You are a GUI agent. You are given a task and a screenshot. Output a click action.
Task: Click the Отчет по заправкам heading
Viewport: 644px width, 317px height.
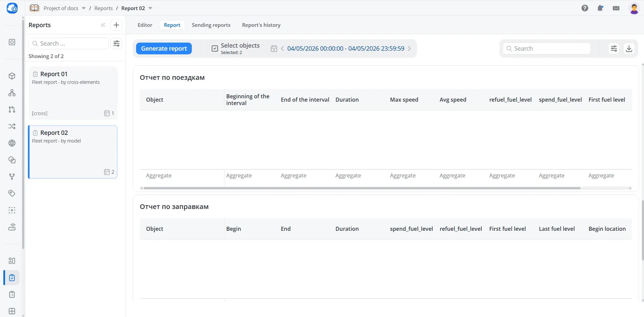tap(174, 207)
